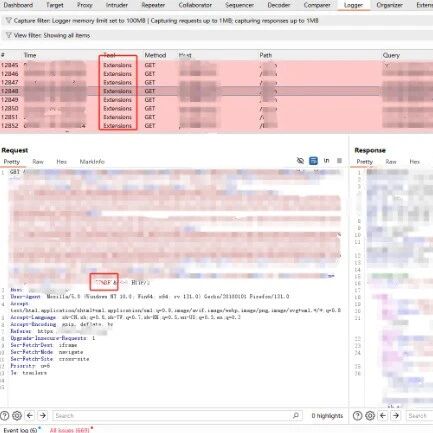
Task: Open the Proxy tab
Action: click(x=84, y=5)
